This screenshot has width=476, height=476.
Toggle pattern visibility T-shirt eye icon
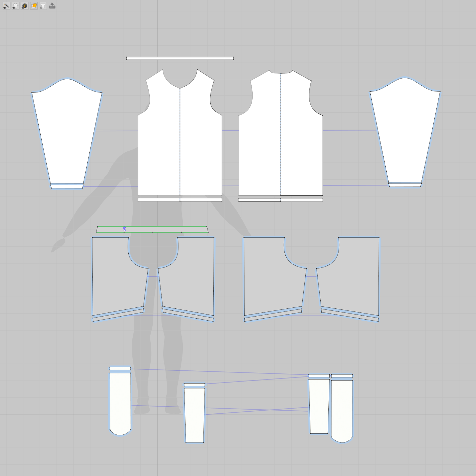tap(16, 6)
